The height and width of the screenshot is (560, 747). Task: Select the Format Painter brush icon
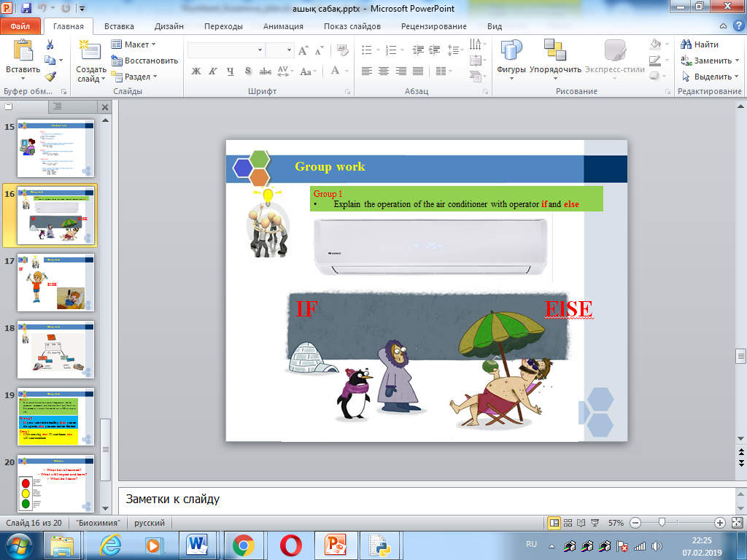click(x=50, y=76)
